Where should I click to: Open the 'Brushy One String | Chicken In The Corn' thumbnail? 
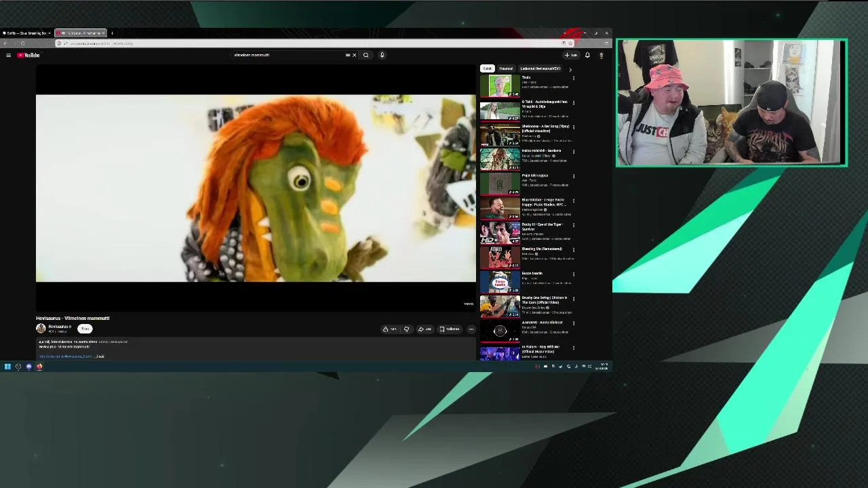[x=500, y=306]
